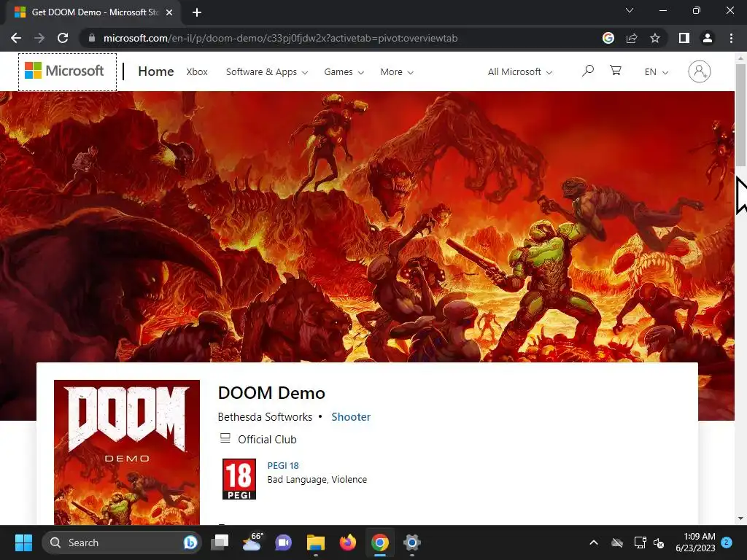Image resolution: width=747 pixels, height=560 pixels.
Task: Open the Windows Start menu
Action: (x=23, y=542)
